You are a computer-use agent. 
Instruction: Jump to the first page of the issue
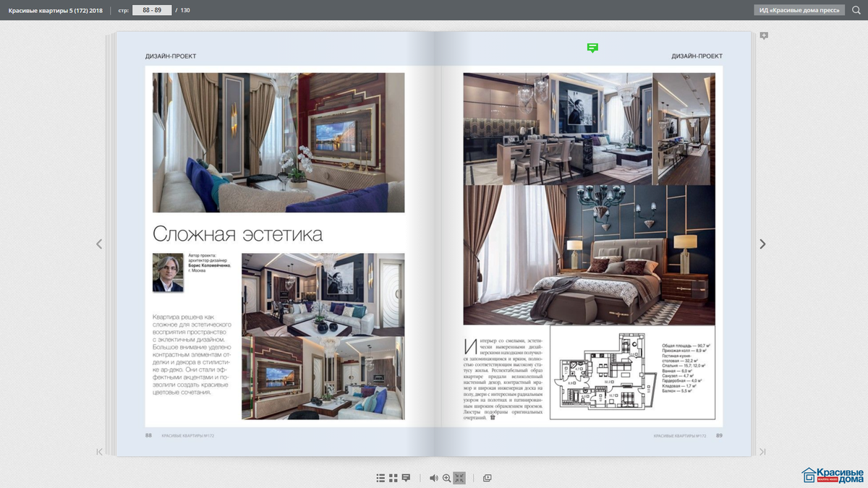99,451
